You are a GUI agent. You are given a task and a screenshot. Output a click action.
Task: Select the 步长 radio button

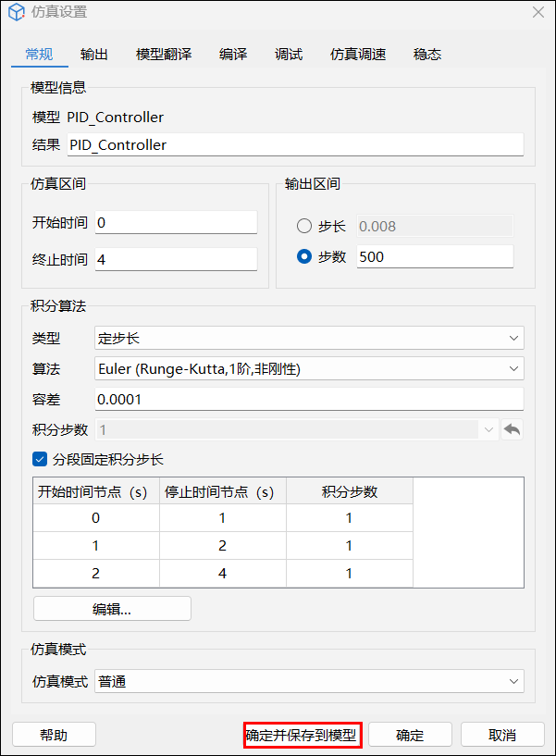(303, 225)
